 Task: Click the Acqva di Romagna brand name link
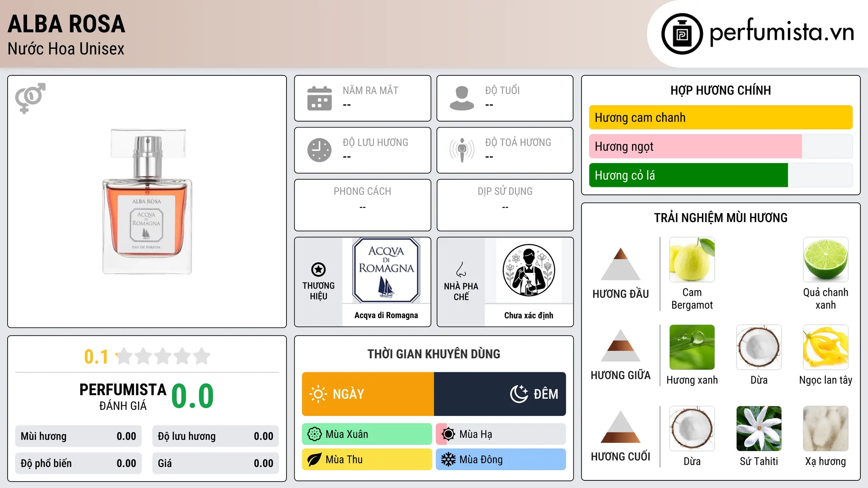click(x=386, y=315)
